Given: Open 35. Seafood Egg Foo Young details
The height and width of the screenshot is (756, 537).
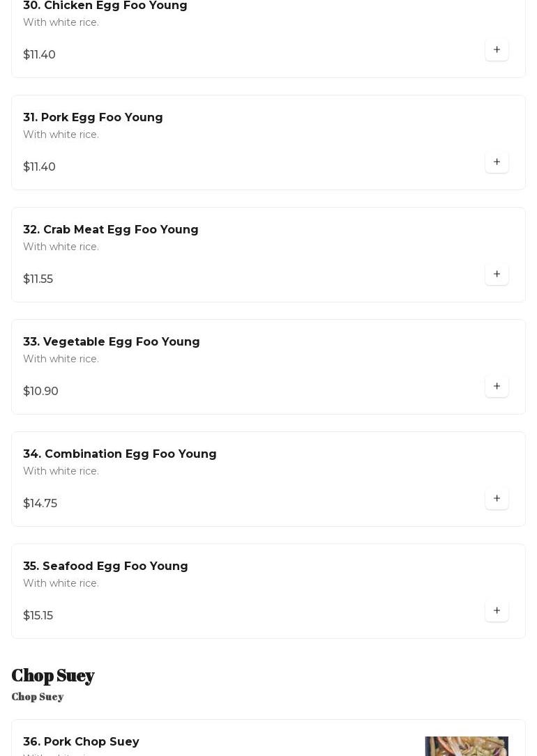Looking at the screenshot, I should click(x=105, y=566).
